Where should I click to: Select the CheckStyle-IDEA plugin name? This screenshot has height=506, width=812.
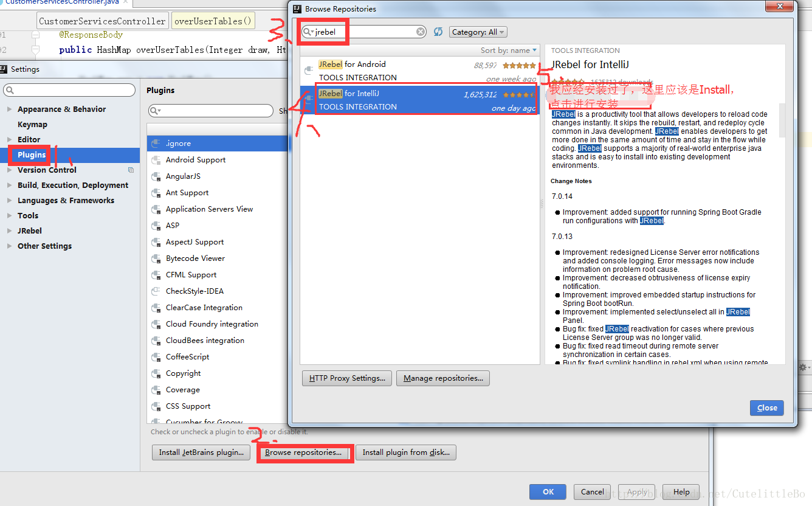point(194,291)
